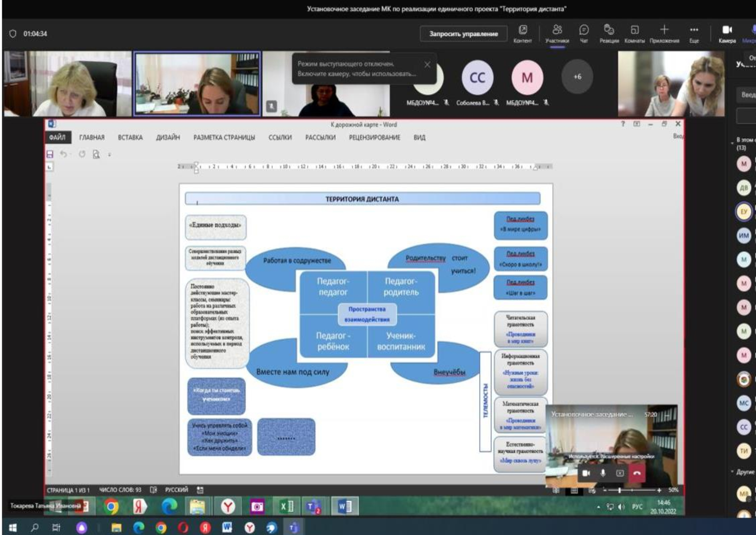The width and height of the screenshot is (756, 535).
Task: Open the Комнаты breakout rooms icon
Action: tap(634, 34)
